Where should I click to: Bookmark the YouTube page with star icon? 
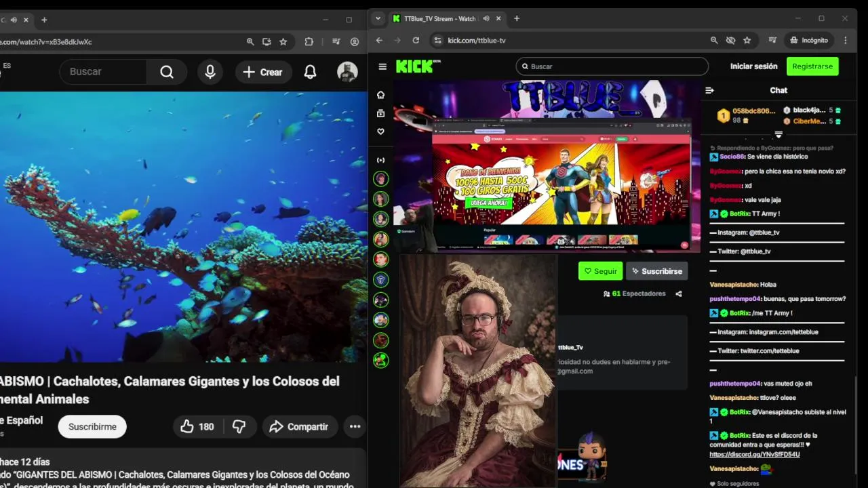coord(283,42)
